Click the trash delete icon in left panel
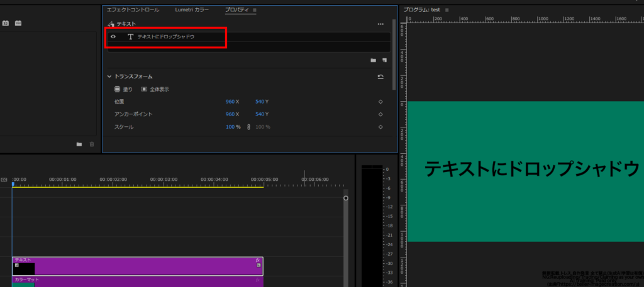Viewport: 644px width, 287px height. click(92, 144)
